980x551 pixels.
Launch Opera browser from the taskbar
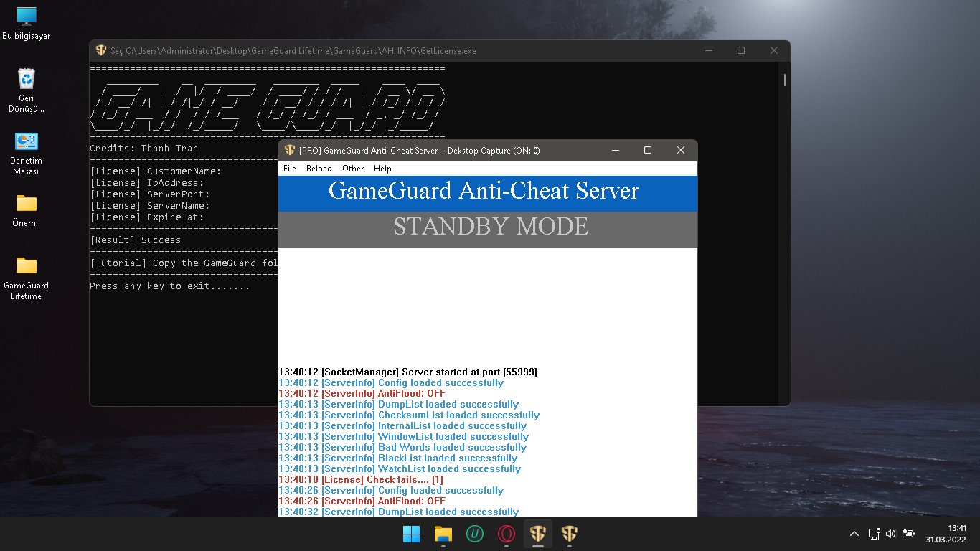[x=507, y=534]
